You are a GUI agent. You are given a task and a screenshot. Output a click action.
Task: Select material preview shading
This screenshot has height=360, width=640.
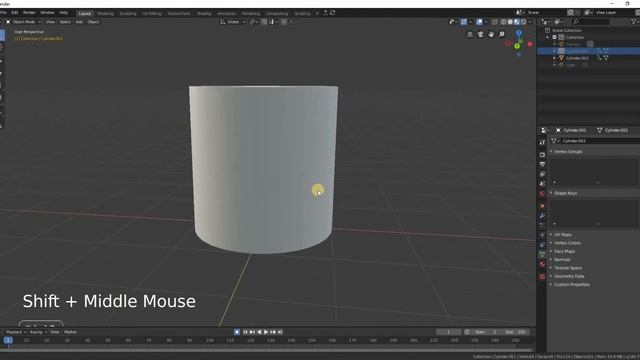pyautogui.click(x=517, y=22)
